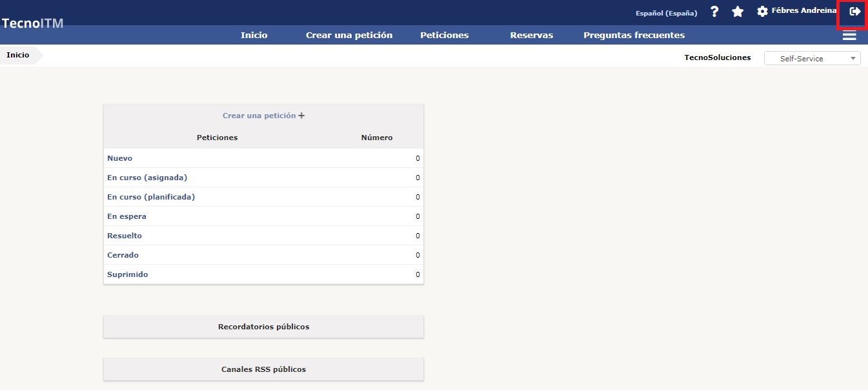Viewport: 868px width, 390px height.
Task: Open the hamburger menu icon
Action: pyautogui.click(x=849, y=36)
